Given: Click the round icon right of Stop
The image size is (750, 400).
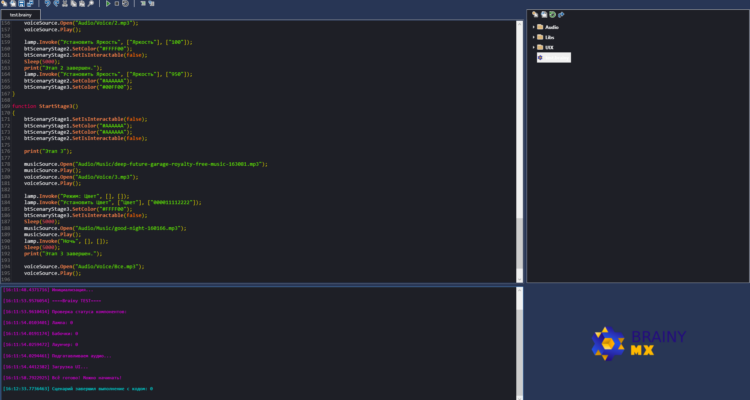Looking at the screenshot, I should click(125, 3).
